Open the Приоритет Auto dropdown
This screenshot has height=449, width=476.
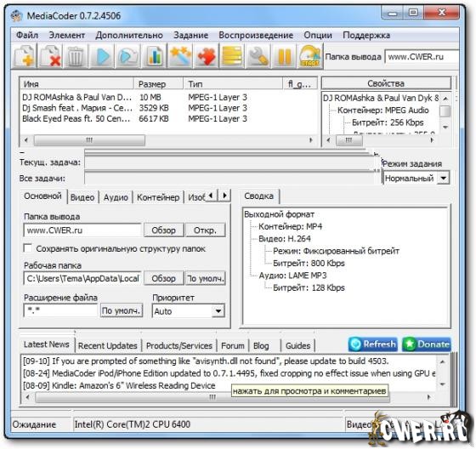[x=188, y=311]
